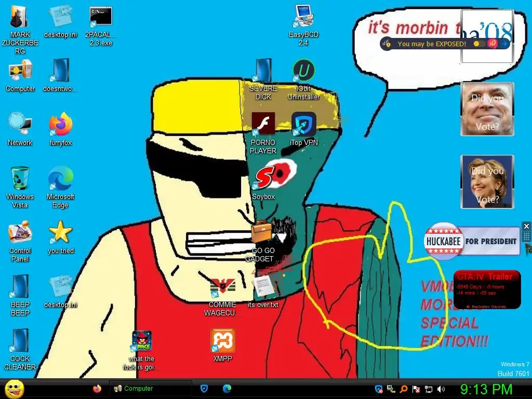Open the volume speaker tray icon
The width and height of the screenshot is (532, 399).
(441, 389)
